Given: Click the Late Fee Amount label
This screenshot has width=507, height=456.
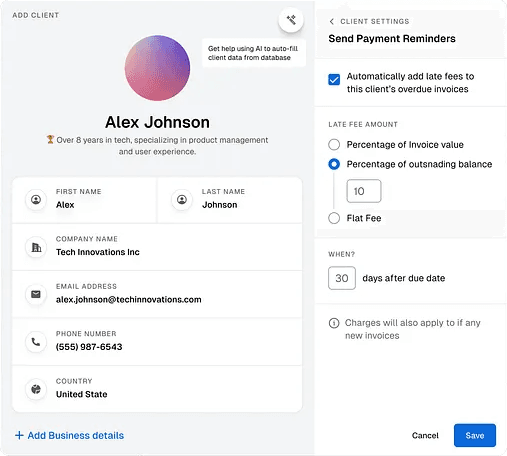Looking at the screenshot, I should (x=363, y=124).
